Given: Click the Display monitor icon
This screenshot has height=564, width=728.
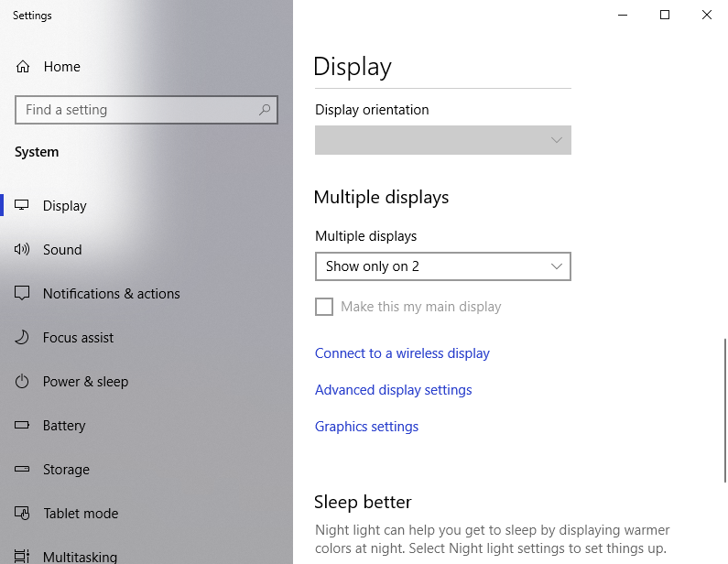Looking at the screenshot, I should point(23,206).
